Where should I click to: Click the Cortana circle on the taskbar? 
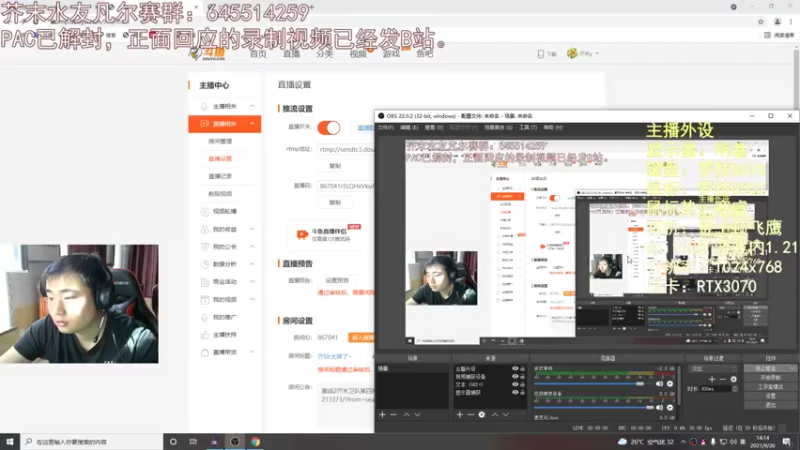pos(173,442)
